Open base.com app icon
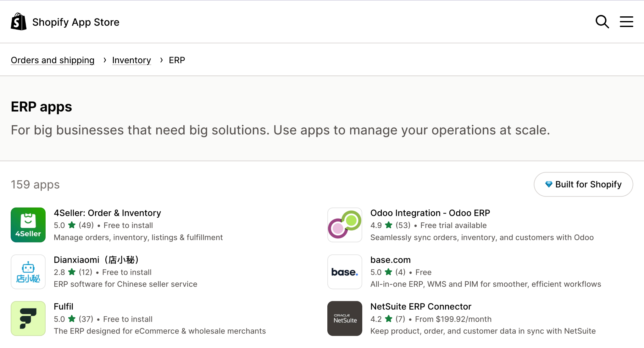 point(345,272)
